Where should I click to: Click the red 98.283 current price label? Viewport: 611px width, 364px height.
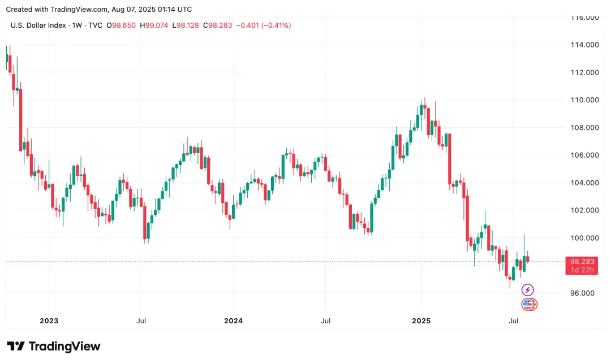pos(582,262)
